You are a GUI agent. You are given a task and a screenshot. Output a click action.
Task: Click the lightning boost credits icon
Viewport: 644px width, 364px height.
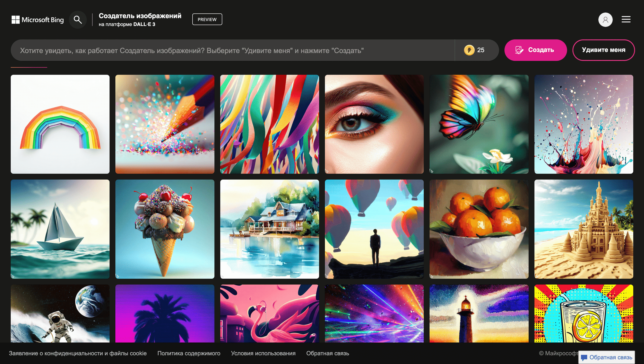tap(470, 50)
